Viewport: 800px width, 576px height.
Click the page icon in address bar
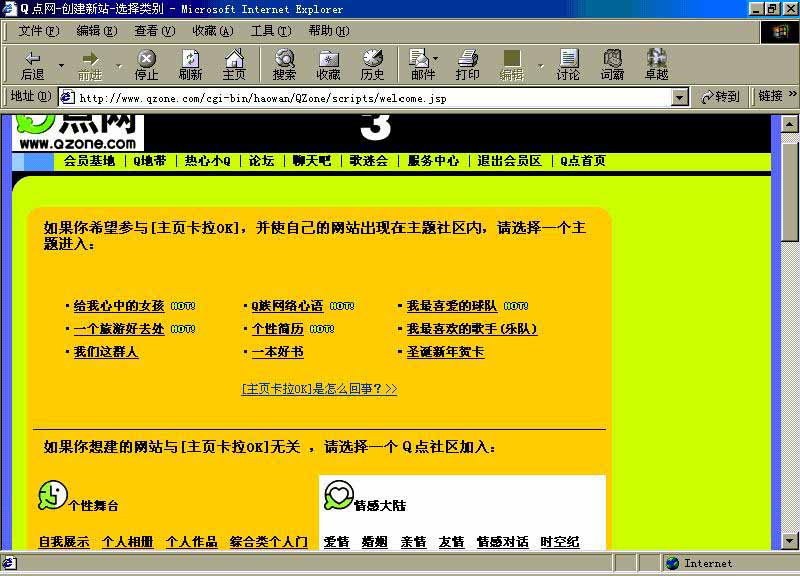click(x=67, y=97)
